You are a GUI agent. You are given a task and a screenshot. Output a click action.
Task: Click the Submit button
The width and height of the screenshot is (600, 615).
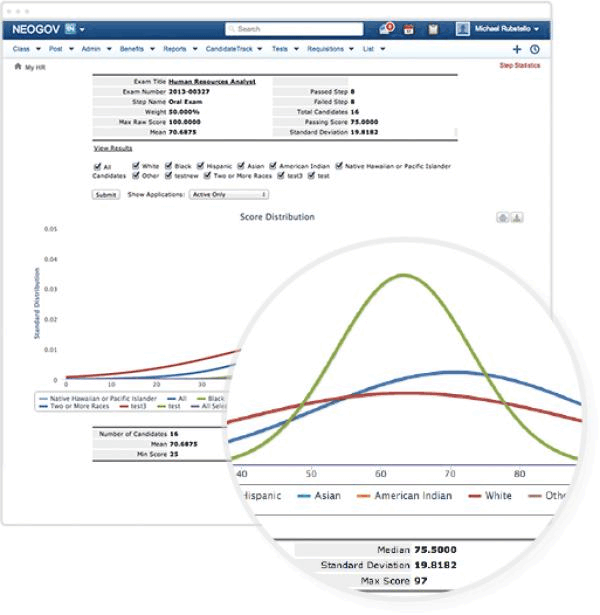pos(106,195)
